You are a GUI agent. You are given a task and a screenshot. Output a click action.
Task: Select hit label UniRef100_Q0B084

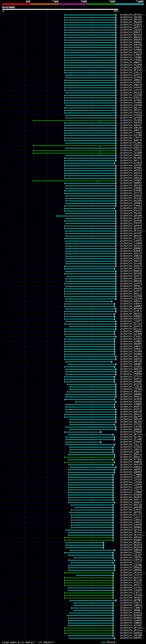131,550
